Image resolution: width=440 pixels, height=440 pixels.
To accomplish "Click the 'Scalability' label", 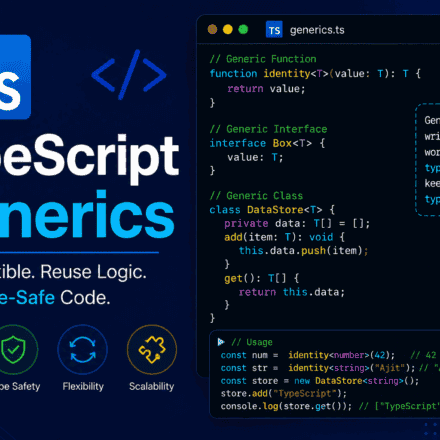I will pyautogui.click(x=152, y=386).
